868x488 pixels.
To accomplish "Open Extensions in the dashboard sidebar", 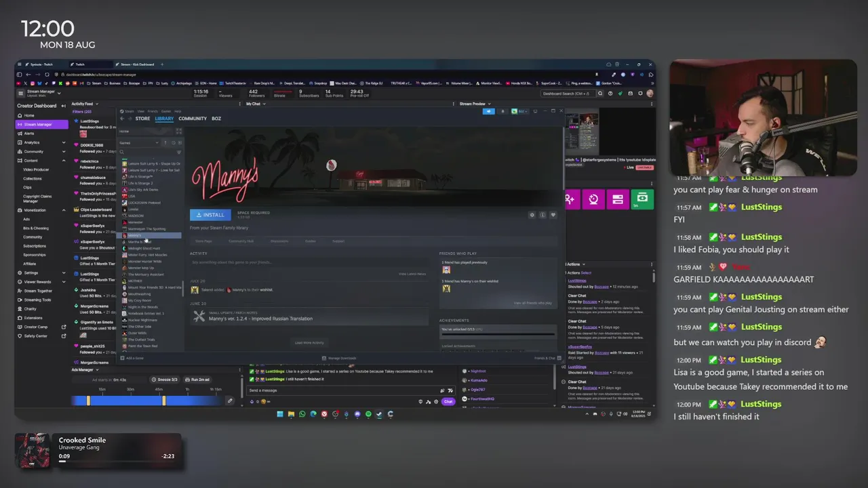I will pos(42,318).
